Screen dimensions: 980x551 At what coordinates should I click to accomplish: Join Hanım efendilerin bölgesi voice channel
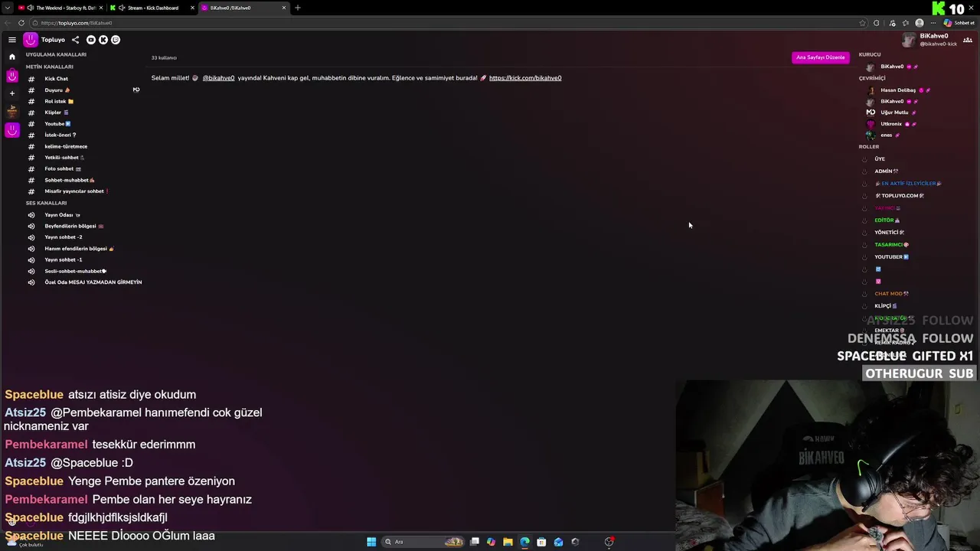pyautogui.click(x=79, y=249)
